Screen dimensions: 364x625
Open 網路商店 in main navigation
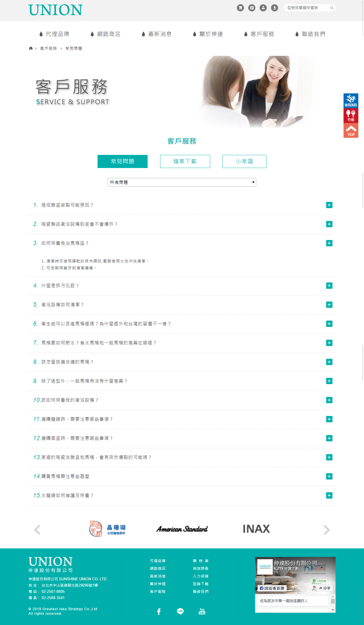tap(106, 34)
